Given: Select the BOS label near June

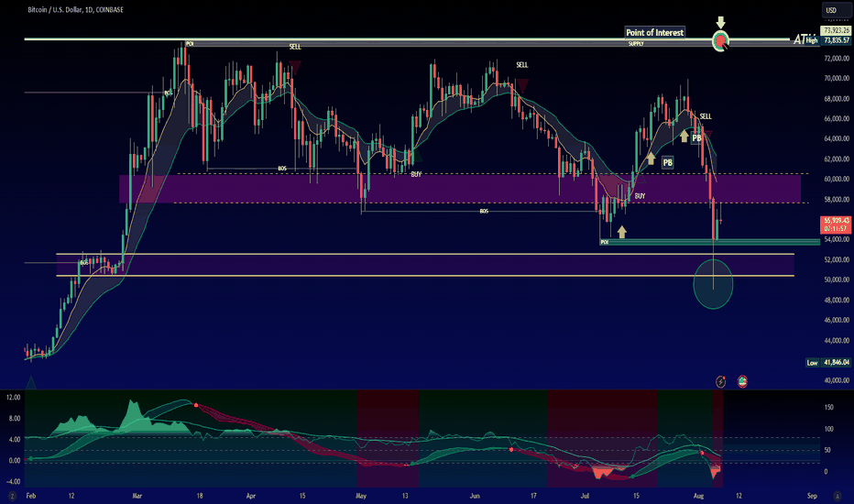Looking at the screenshot, I should (x=484, y=211).
